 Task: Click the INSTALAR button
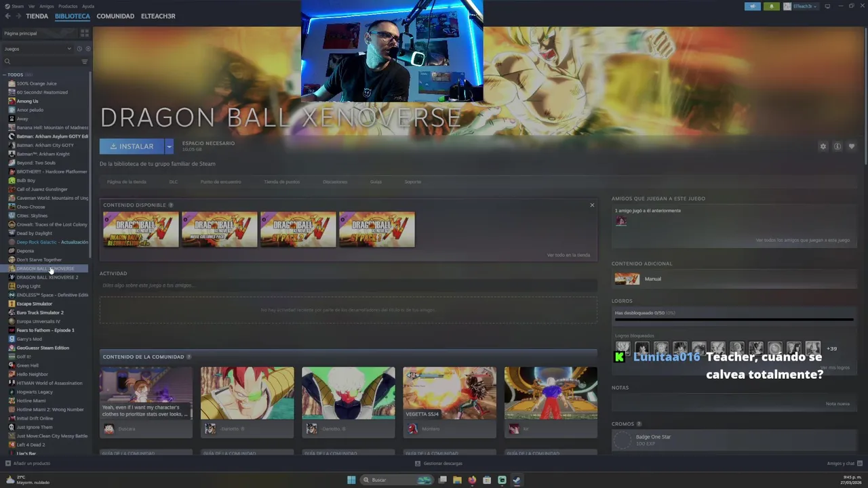click(132, 146)
